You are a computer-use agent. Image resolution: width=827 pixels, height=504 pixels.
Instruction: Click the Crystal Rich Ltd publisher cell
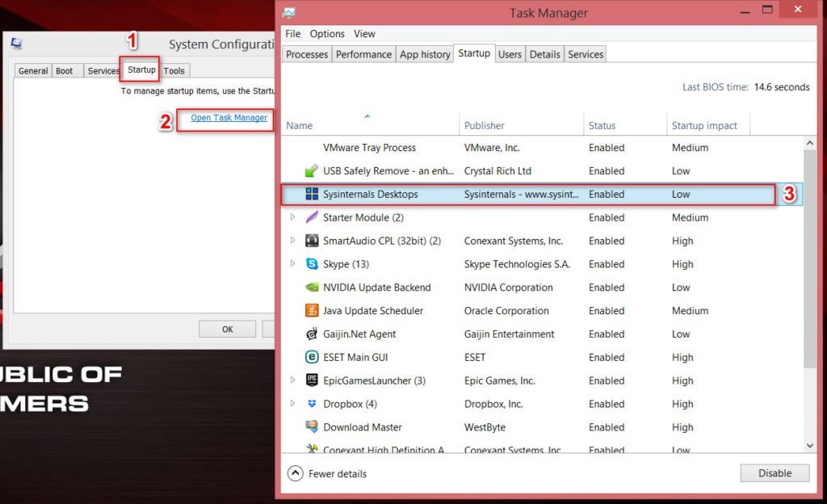497,170
